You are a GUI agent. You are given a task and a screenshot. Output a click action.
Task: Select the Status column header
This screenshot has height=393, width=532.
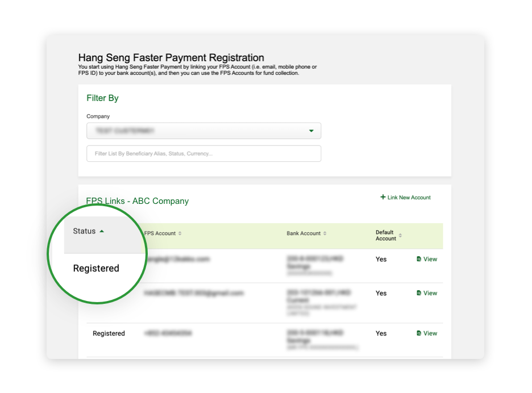coord(85,231)
